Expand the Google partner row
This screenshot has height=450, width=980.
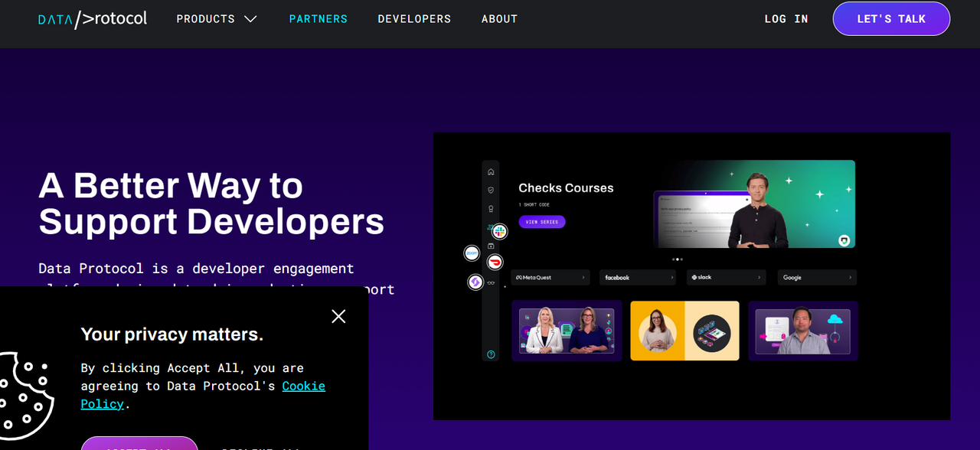[817, 277]
